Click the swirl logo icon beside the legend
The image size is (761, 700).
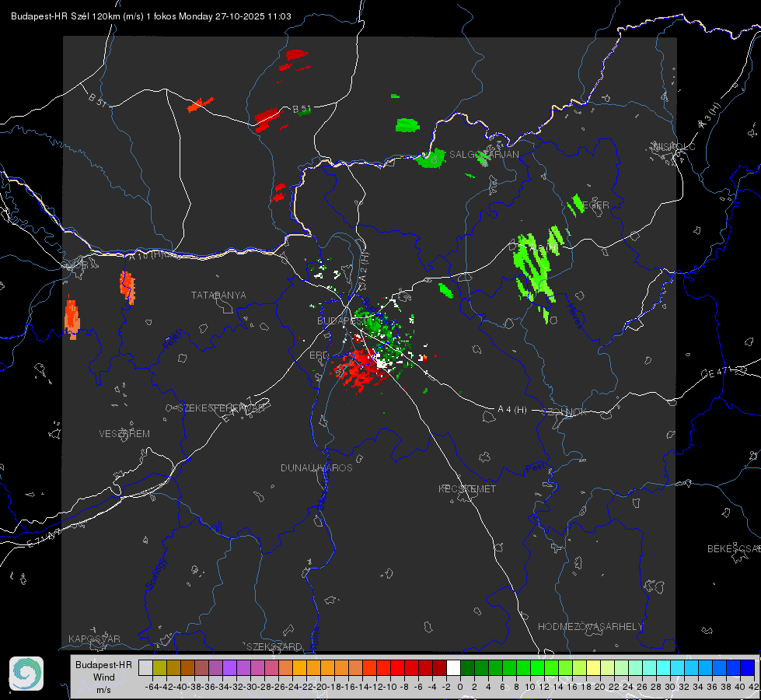[x=26, y=674]
